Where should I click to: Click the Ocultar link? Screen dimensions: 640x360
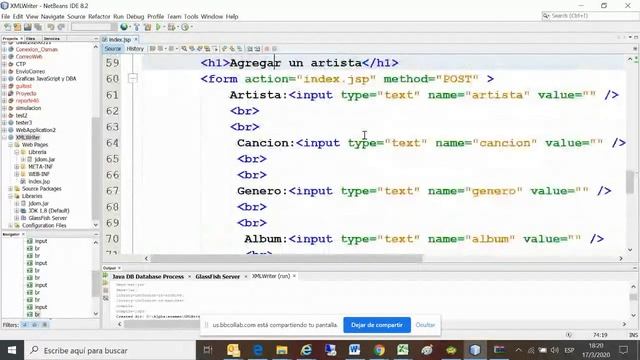point(425,325)
